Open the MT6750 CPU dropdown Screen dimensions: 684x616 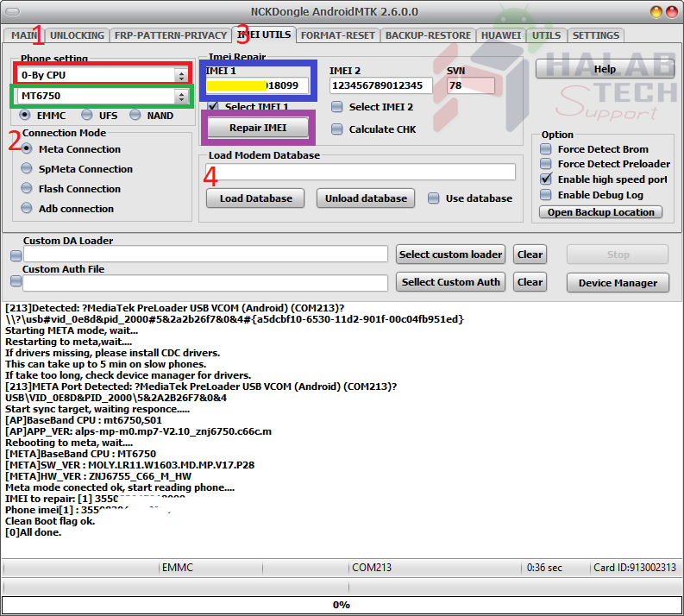[x=103, y=96]
